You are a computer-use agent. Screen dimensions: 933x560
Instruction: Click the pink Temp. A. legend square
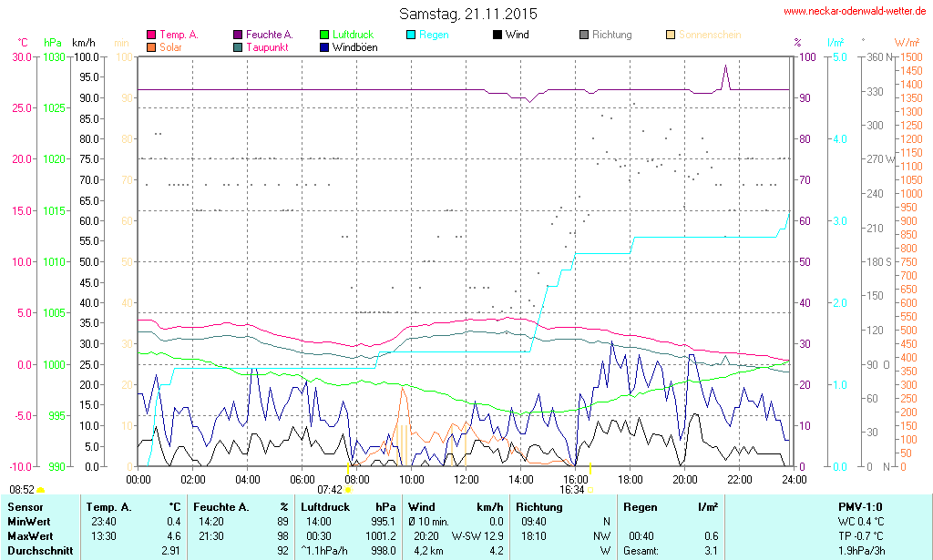pyautogui.click(x=151, y=35)
